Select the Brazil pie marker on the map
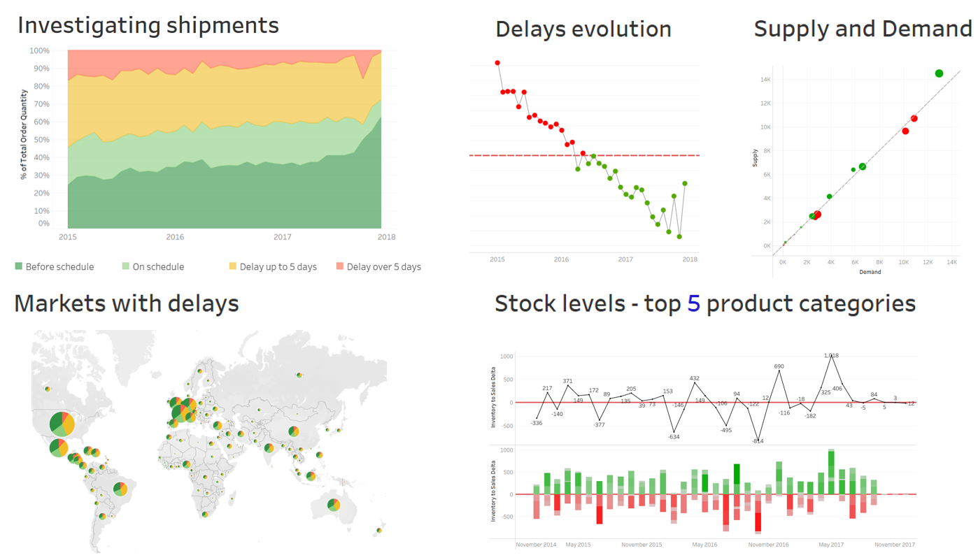Viewport: 978px width, 560px height. click(x=120, y=488)
